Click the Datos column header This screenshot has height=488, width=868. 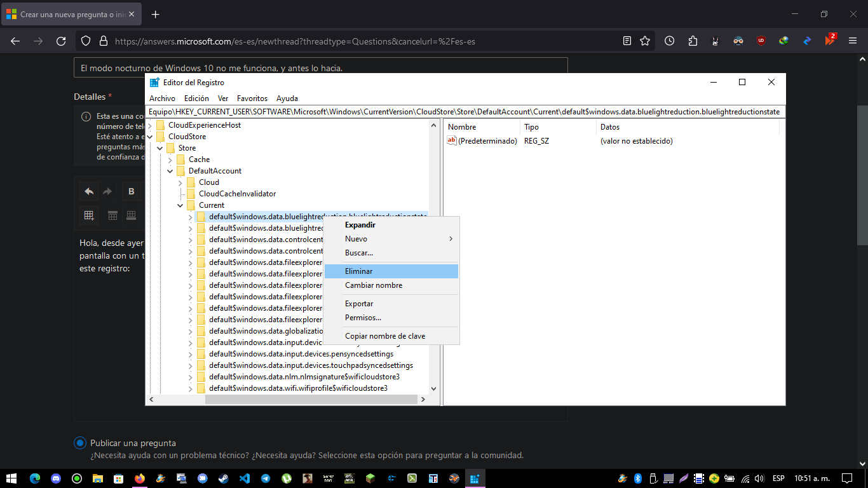[x=688, y=127]
